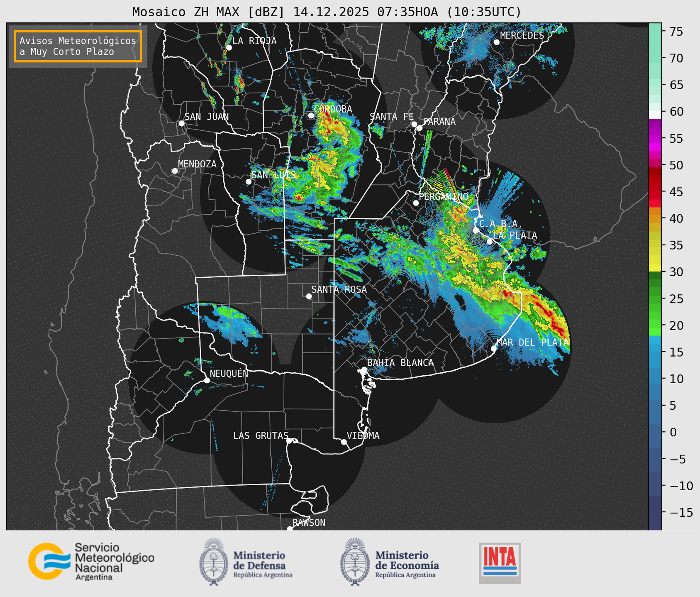Click the green 25 dBZ band on the color scale

pos(655,298)
